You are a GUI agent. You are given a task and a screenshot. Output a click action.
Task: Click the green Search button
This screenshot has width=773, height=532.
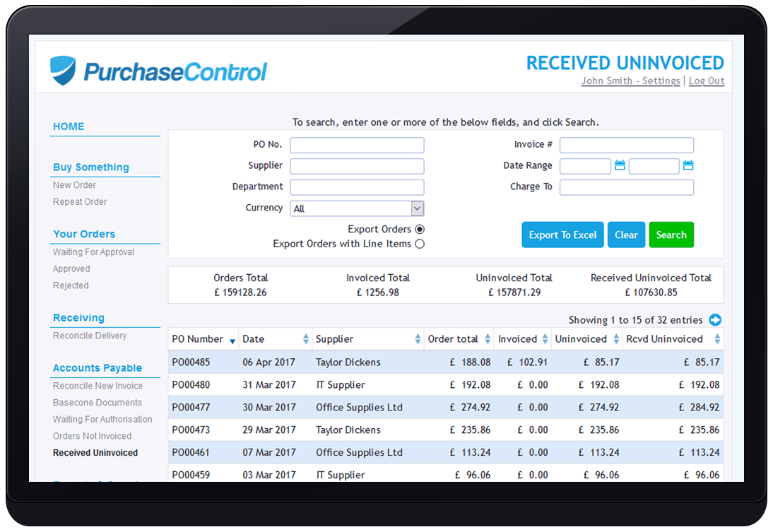[671, 235]
